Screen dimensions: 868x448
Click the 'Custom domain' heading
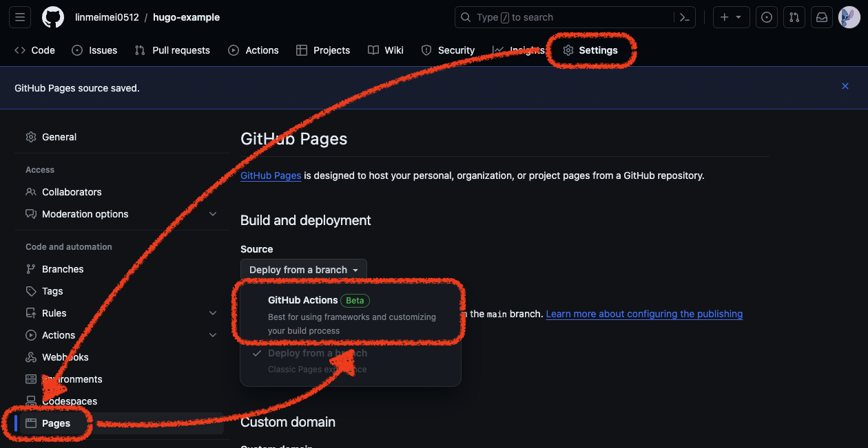288,422
